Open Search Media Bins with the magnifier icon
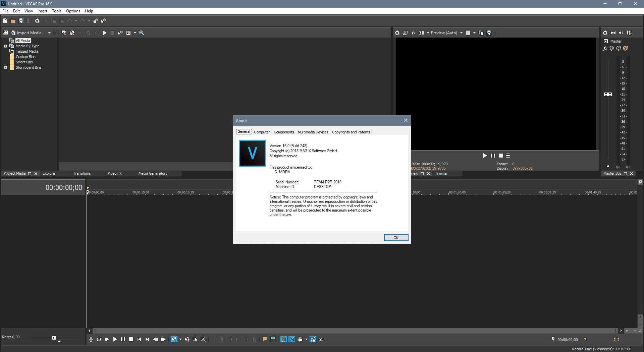 (142, 33)
